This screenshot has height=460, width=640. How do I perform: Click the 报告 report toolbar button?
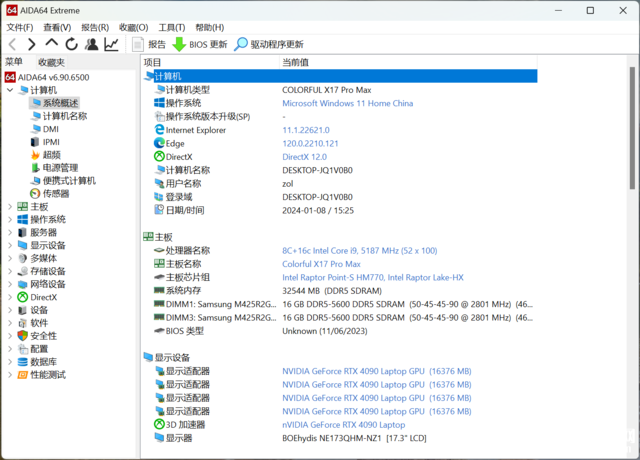coord(149,44)
